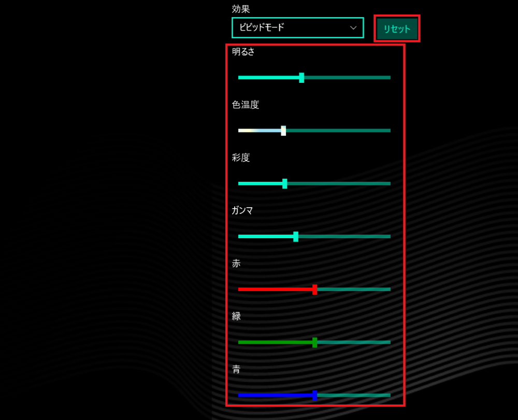
Task: Click the far left end of 色温度 track
Action: point(240,131)
